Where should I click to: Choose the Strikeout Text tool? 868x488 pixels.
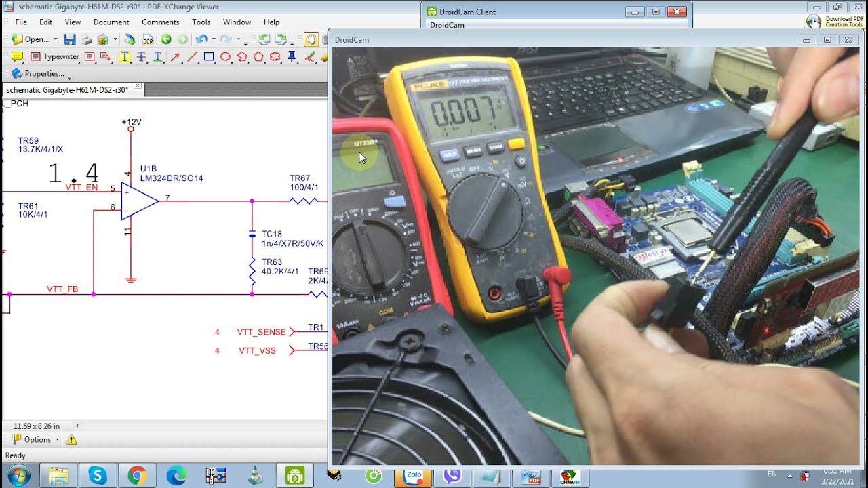click(x=142, y=57)
